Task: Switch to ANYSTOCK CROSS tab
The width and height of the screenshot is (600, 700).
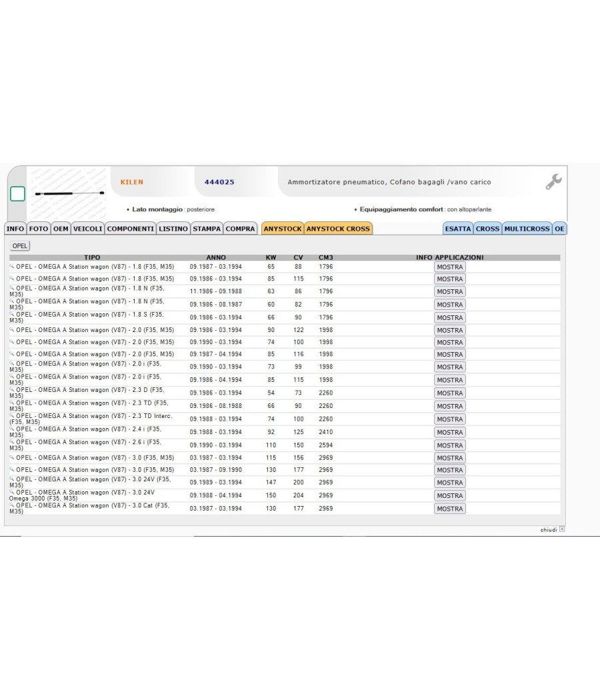Action: tap(338, 229)
